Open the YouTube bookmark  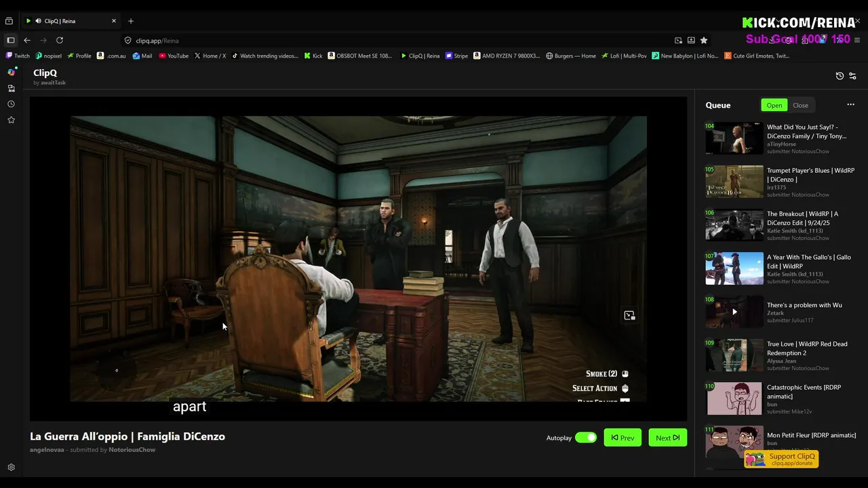click(x=174, y=56)
